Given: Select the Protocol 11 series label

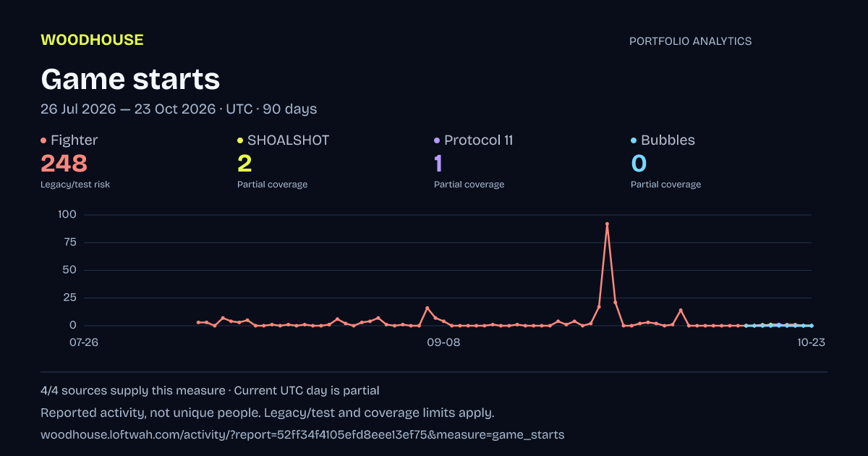Looking at the screenshot, I should click(x=478, y=140).
